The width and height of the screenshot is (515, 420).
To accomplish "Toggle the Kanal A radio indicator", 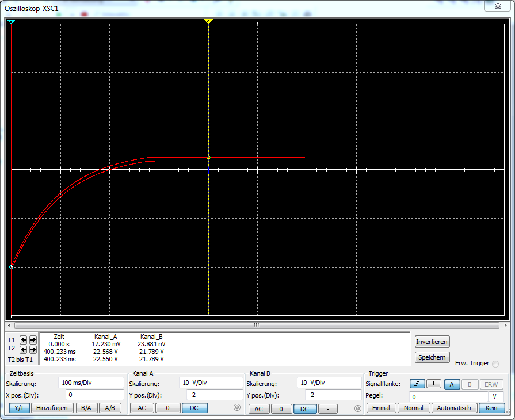I will click(237, 407).
